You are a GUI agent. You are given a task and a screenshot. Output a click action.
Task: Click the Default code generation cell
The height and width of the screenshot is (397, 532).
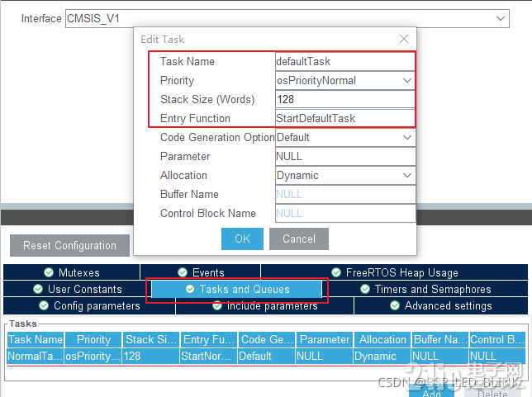(267, 356)
